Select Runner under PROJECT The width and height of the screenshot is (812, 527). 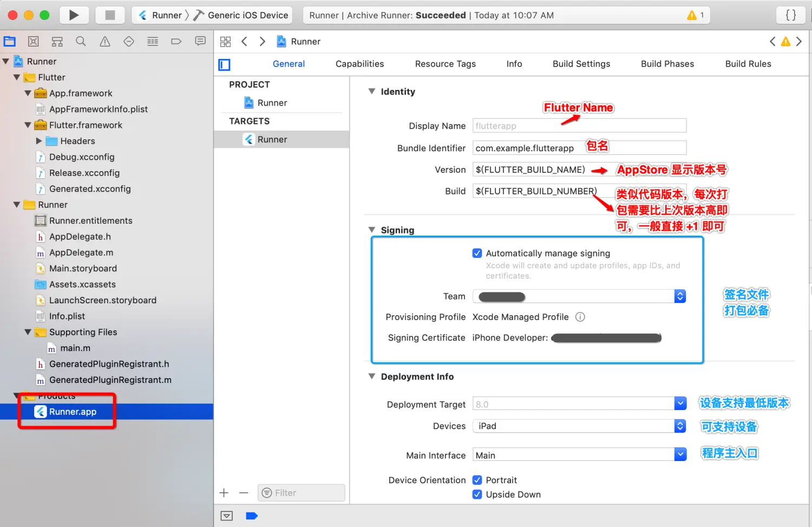272,103
